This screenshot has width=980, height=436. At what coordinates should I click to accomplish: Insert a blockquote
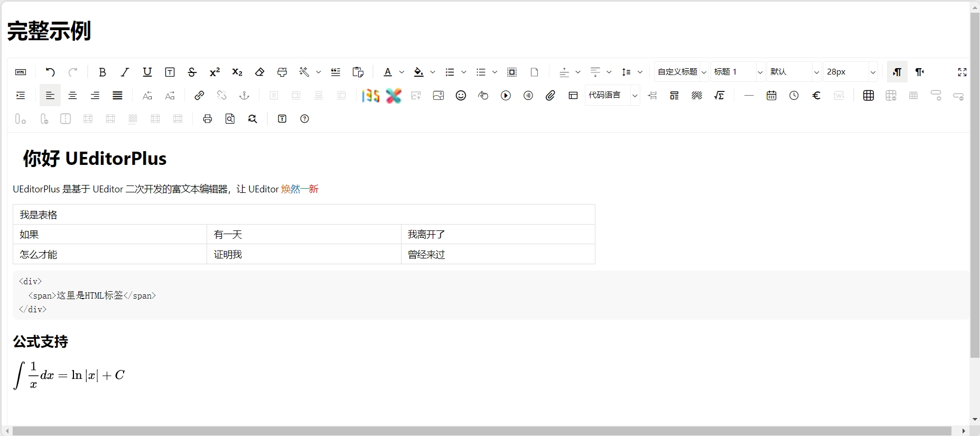pyautogui.click(x=335, y=72)
